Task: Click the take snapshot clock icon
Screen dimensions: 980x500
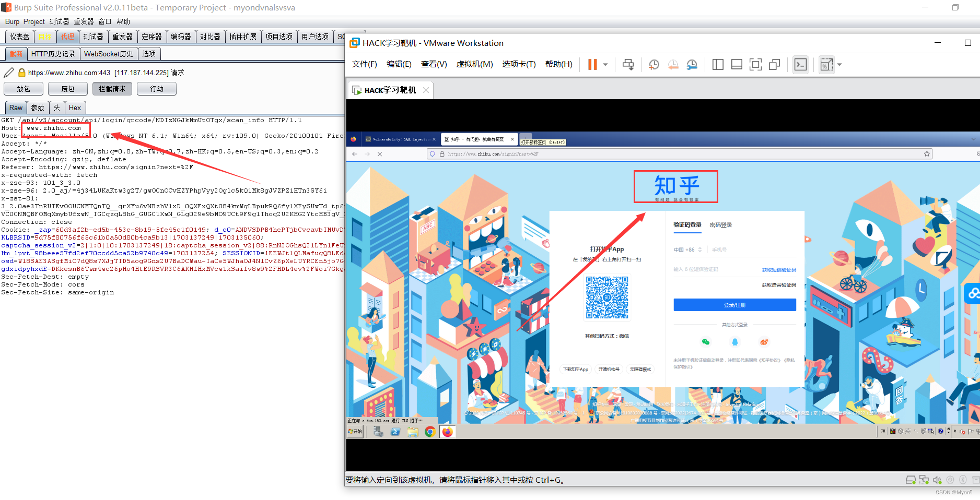Action: click(x=654, y=64)
